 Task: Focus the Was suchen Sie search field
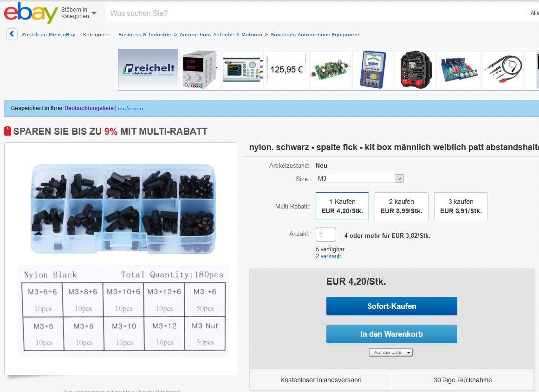314,13
